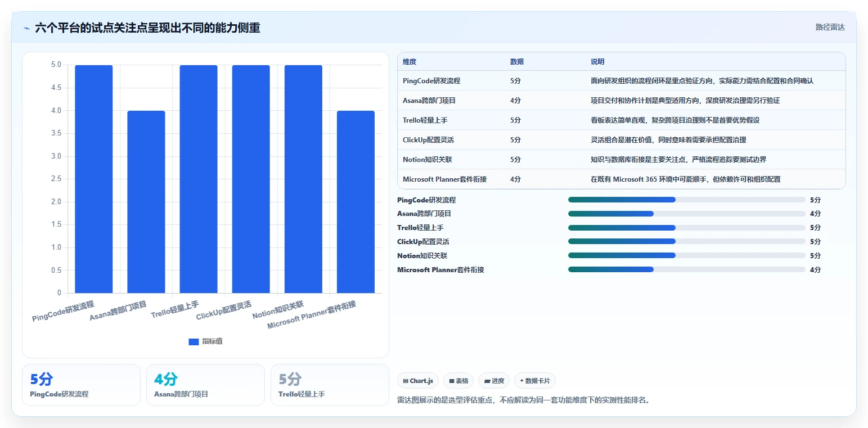The height and width of the screenshot is (428, 868).
Task: Open the 4分 Asana跨部门项目 data card
Action: (x=205, y=385)
